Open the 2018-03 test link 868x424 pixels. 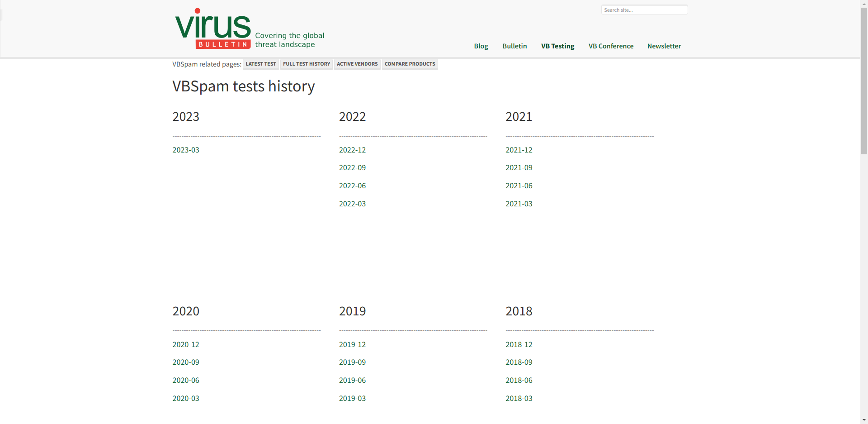[x=519, y=398]
